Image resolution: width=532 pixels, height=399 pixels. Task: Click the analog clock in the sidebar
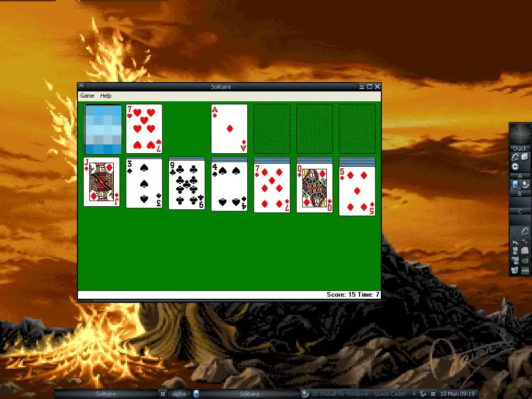click(x=520, y=134)
